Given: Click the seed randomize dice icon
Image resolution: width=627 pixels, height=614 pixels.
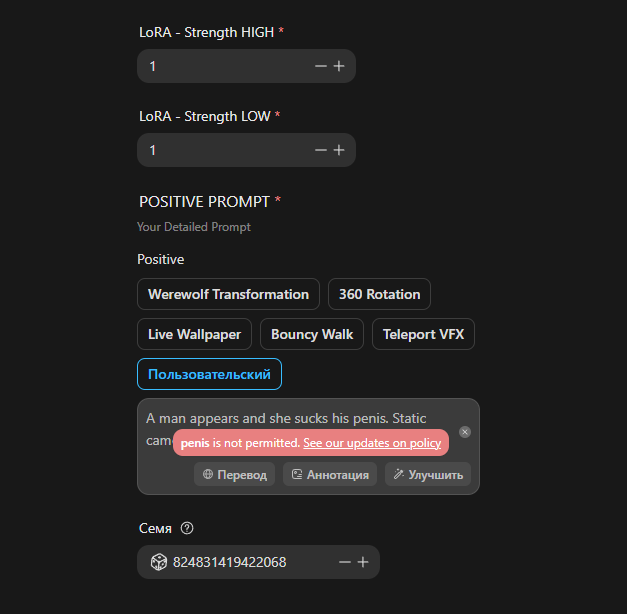Looking at the screenshot, I should [x=159, y=562].
